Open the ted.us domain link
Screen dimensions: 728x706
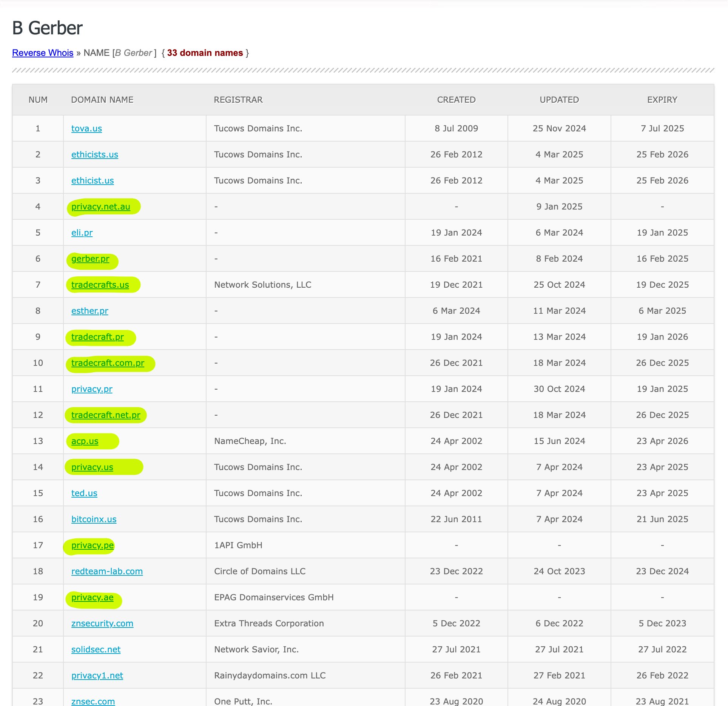pyautogui.click(x=84, y=493)
